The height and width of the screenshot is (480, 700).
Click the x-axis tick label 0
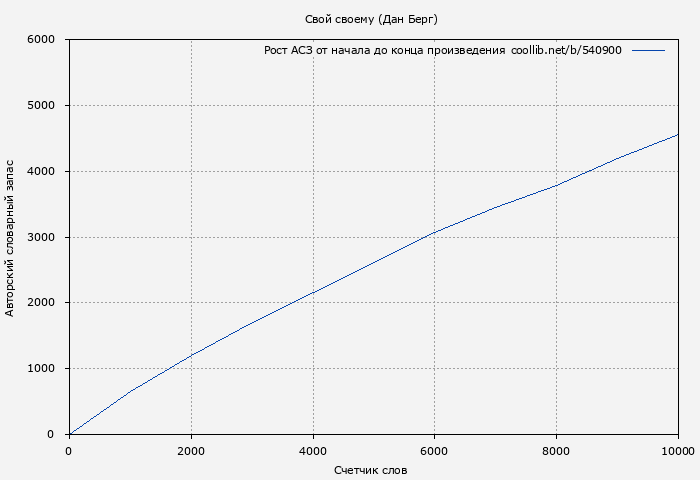pos(69,451)
